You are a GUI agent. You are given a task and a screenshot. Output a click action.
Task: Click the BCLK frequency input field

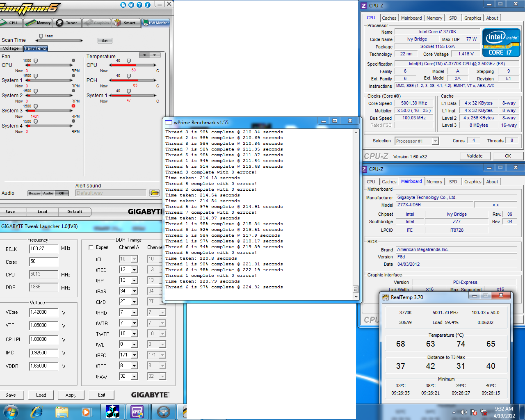(43, 249)
